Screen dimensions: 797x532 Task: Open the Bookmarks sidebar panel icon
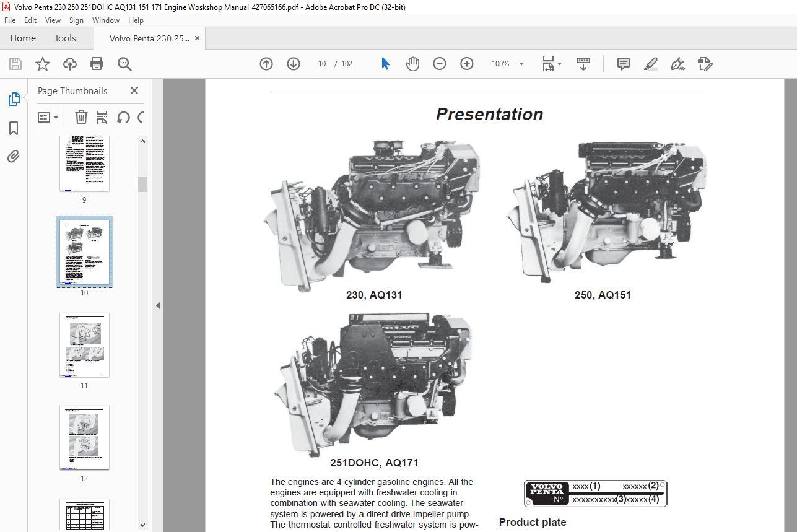[x=14, y=128]
